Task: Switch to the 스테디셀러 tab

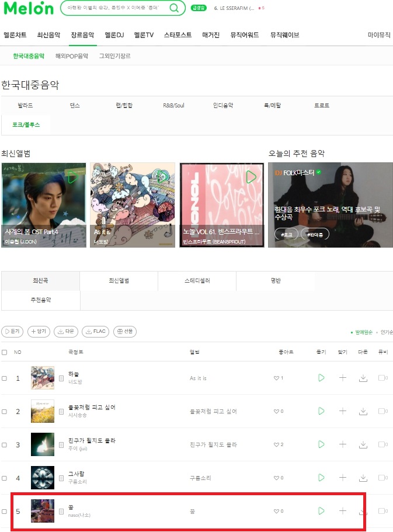Action: click(197, 280)
